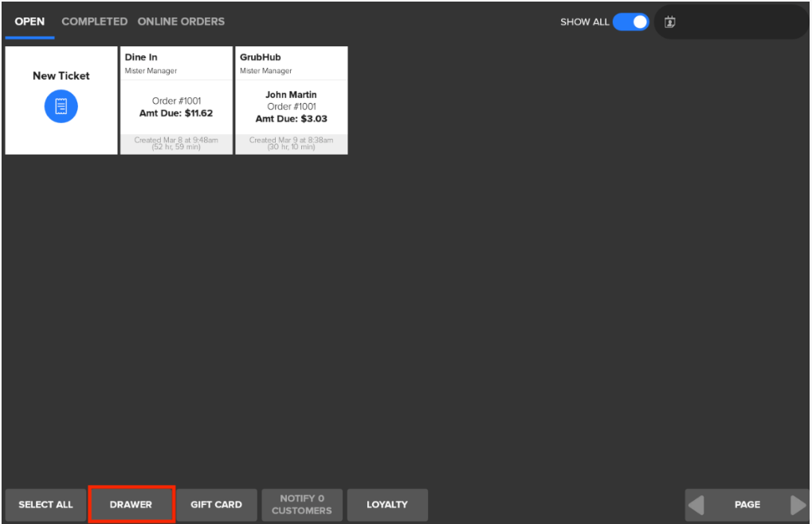This screenshot has width=812, height=524.
Task: Create a new ticket using the blue ticket icon
Action: point(61,106)
